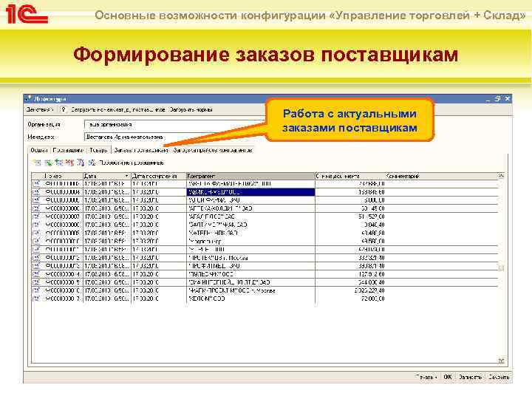This screenshot has width=532, height=399.
Task: Click document icon in the КАТРЕН НПК ЗАО row
Action: [x=36, y=233]
